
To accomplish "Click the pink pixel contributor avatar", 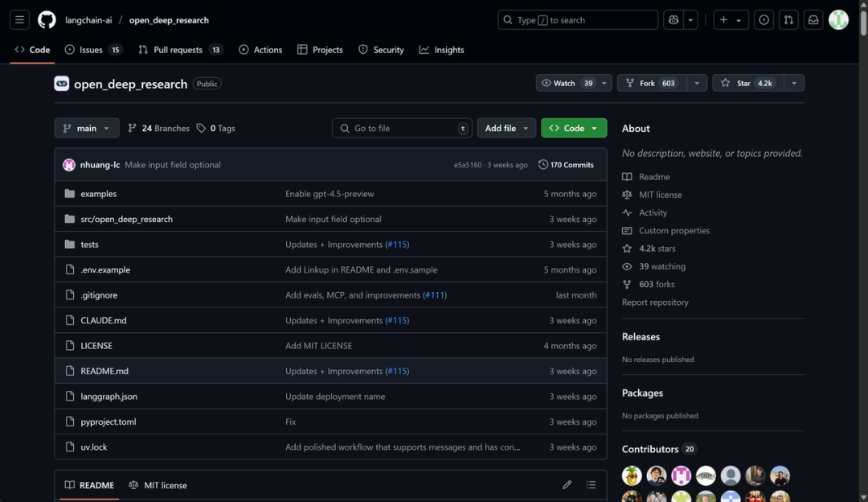I will (681, 475).
